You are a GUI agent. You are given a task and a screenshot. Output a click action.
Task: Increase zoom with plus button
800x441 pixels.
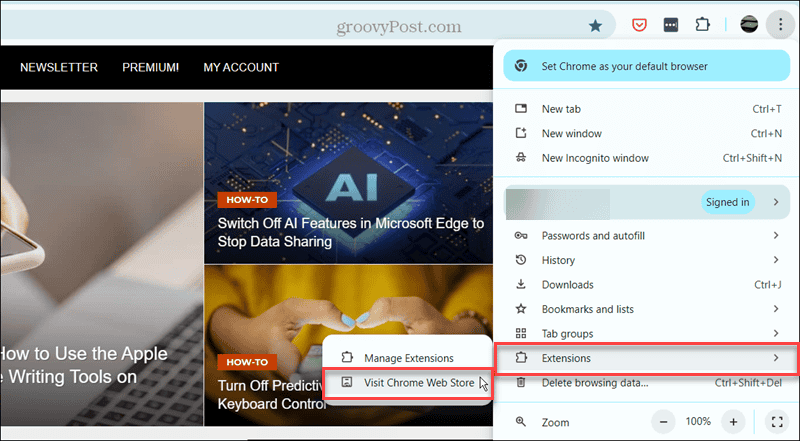point(733,422)
